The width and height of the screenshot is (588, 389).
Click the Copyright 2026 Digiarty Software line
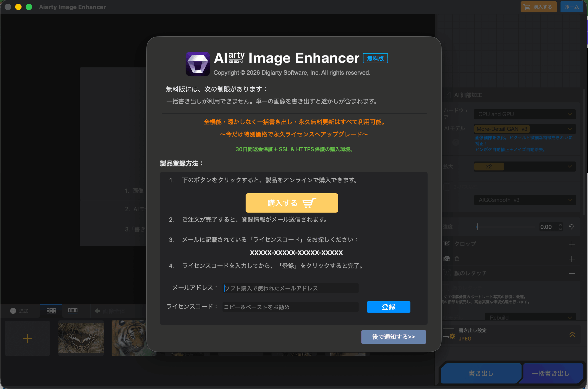point(292,73)
